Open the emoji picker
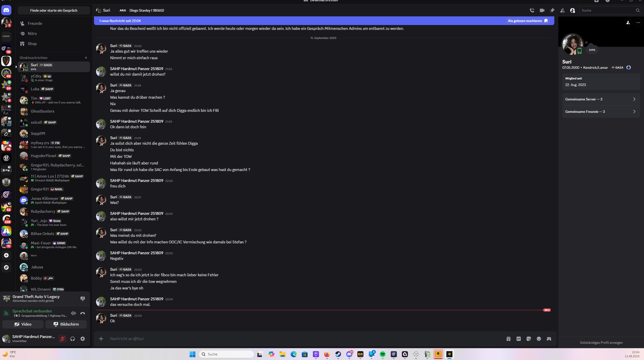 [x=539, y=339]
